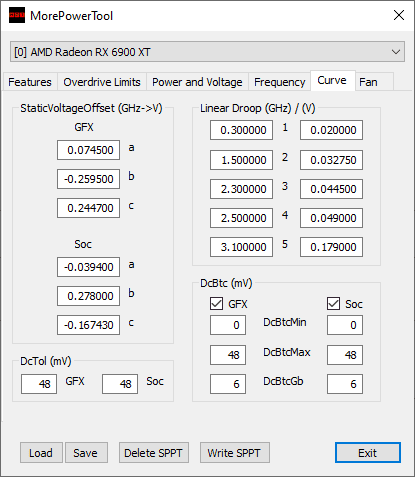Switch to the Features tab
415x477 pixels.
30,82
